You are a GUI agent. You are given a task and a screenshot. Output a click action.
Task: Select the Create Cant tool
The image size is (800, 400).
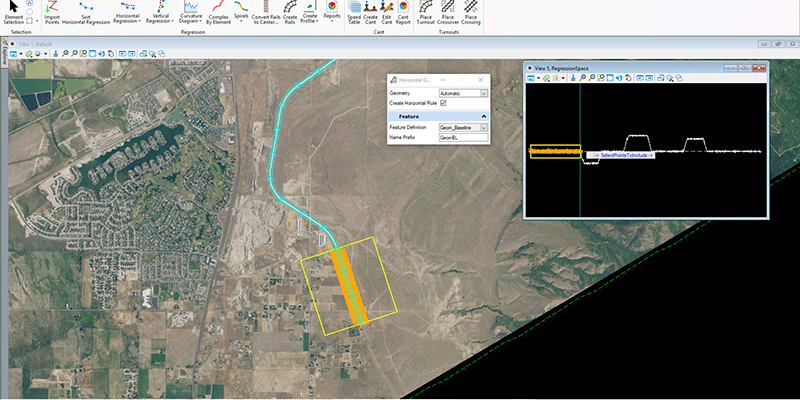pos(370,12)
